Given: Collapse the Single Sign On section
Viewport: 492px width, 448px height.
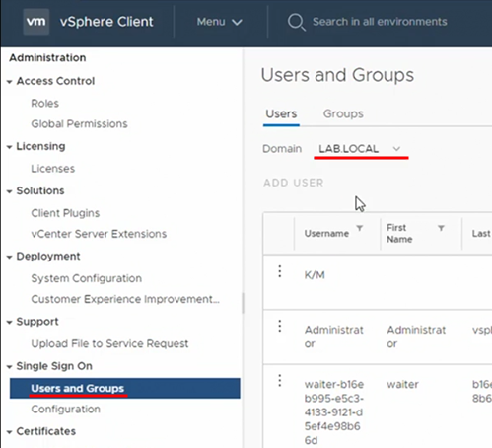Looking at the screenshot, I should [9, 366].
